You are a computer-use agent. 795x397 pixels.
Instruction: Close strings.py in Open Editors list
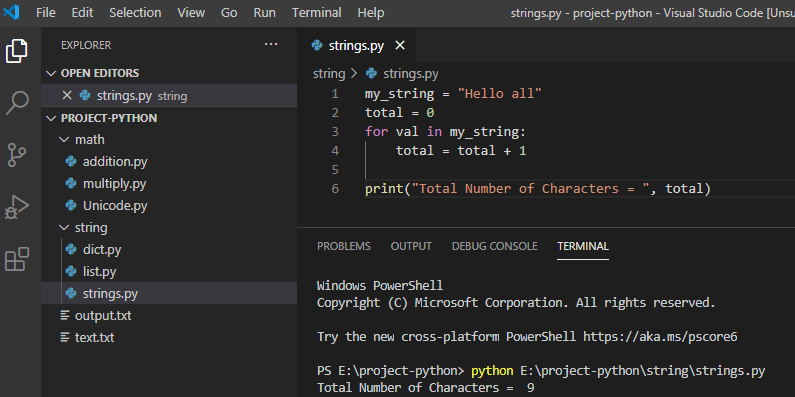[67, 95]
